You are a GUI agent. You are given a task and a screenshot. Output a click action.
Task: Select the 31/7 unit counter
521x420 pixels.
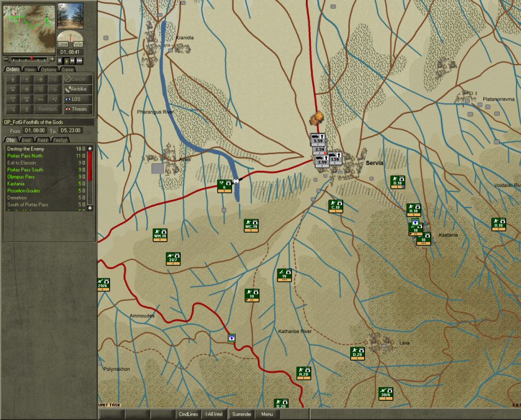[173, 259]
